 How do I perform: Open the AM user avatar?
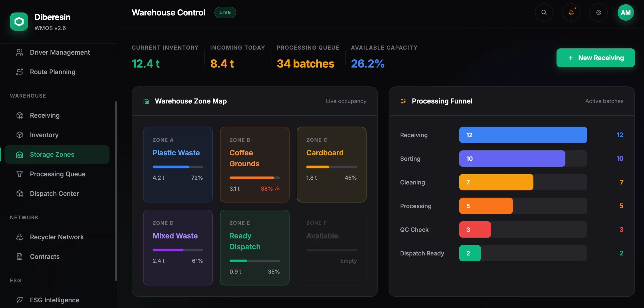point(625,12)
